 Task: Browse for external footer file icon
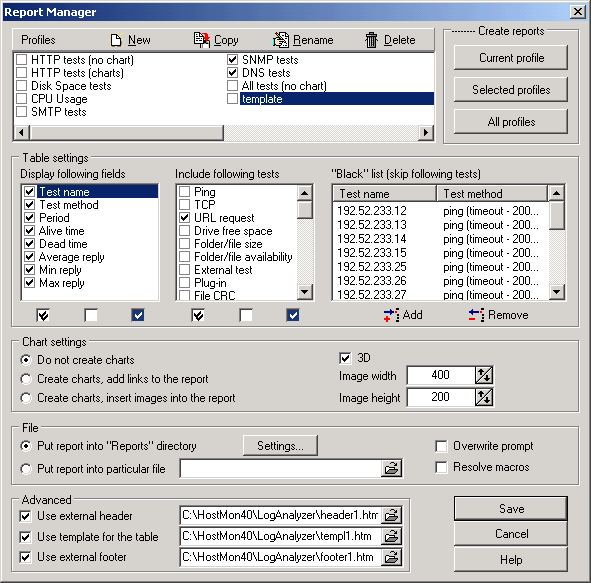tap(391, 557)
